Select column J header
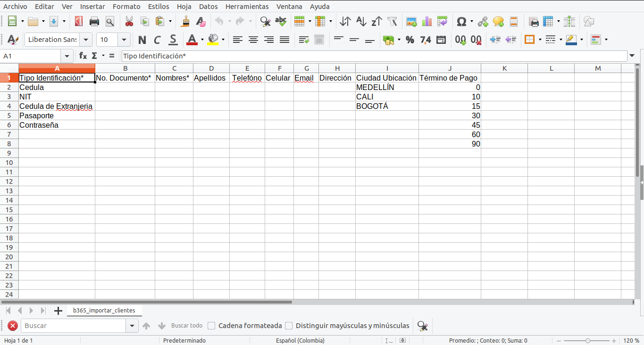Image resolution: width=644 pixels, height=345 pixels. pos(450,68)
